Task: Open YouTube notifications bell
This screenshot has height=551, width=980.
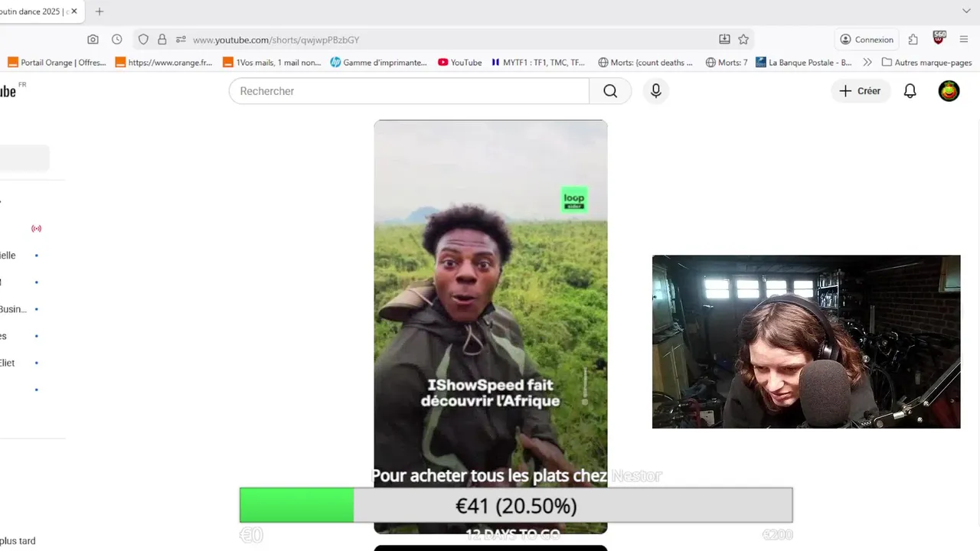Action: pyautogui.click(x=910, y=91)
